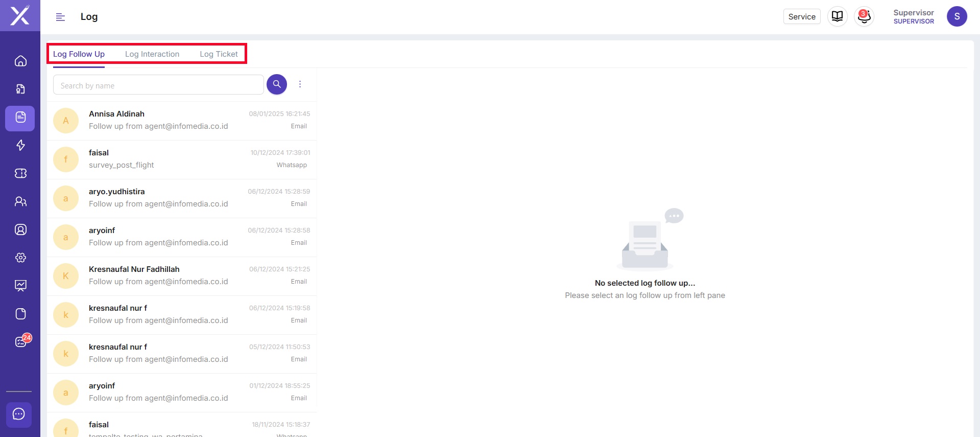This screenshot has height=437, width=980.
Task: Click the lightning bolt sidebar icon
Action: coord(20,146)
